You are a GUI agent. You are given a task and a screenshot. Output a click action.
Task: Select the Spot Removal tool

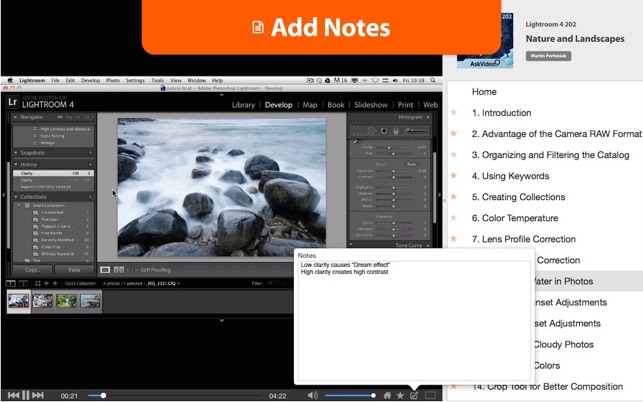(372, 131)
